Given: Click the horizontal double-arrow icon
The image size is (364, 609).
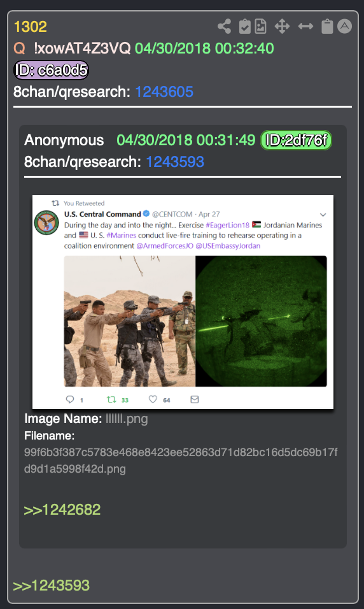Looking at the screenshot, I should [x=305, y=26].
